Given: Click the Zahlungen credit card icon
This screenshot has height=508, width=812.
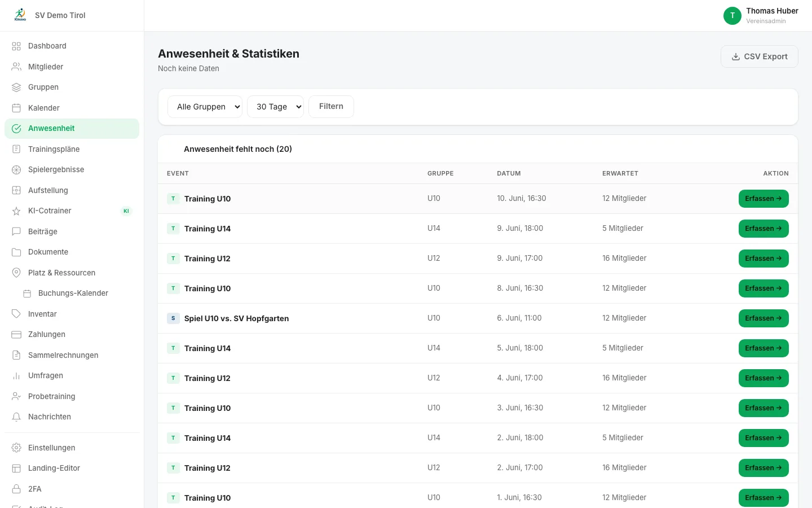Looking at the screenshot, I should point(16,335).
